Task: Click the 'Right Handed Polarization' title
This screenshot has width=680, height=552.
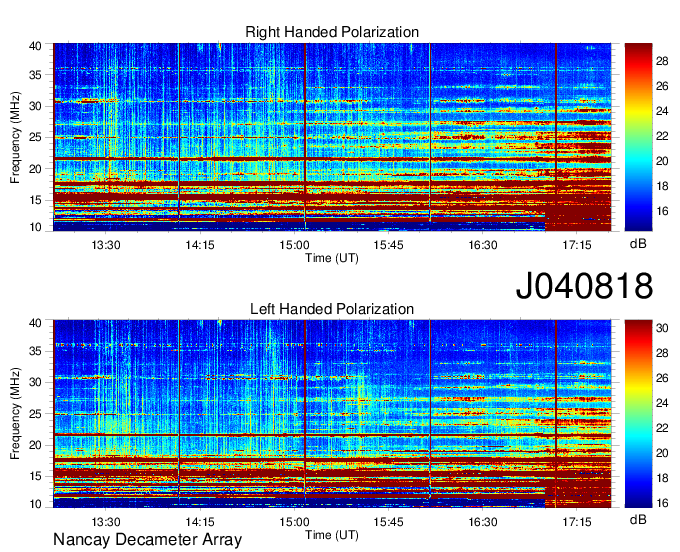Action: coord(332,32)
